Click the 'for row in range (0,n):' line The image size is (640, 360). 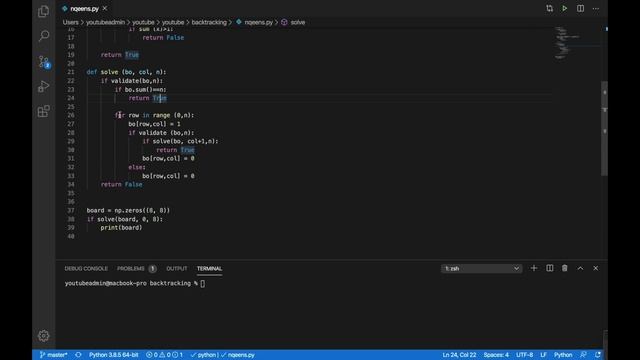click(154, 115)
